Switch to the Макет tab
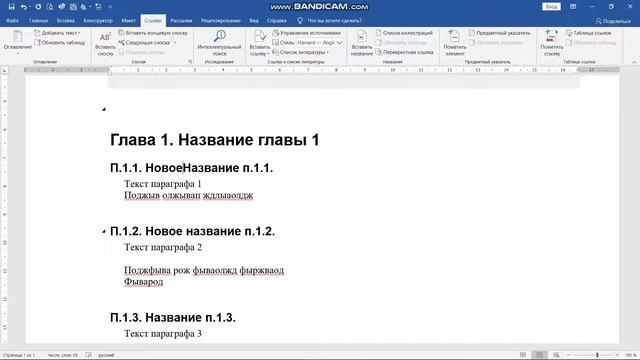This screenshot has width=640, height=360. click(128, 20)
